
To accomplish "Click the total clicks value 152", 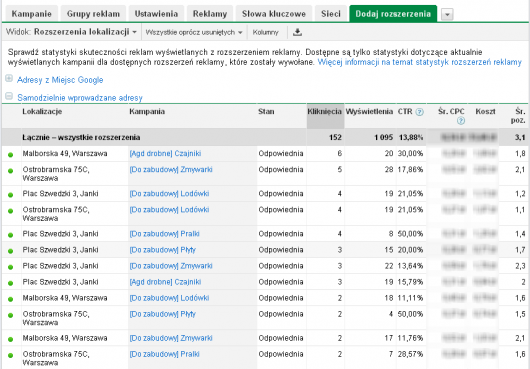I will point(335,138).
